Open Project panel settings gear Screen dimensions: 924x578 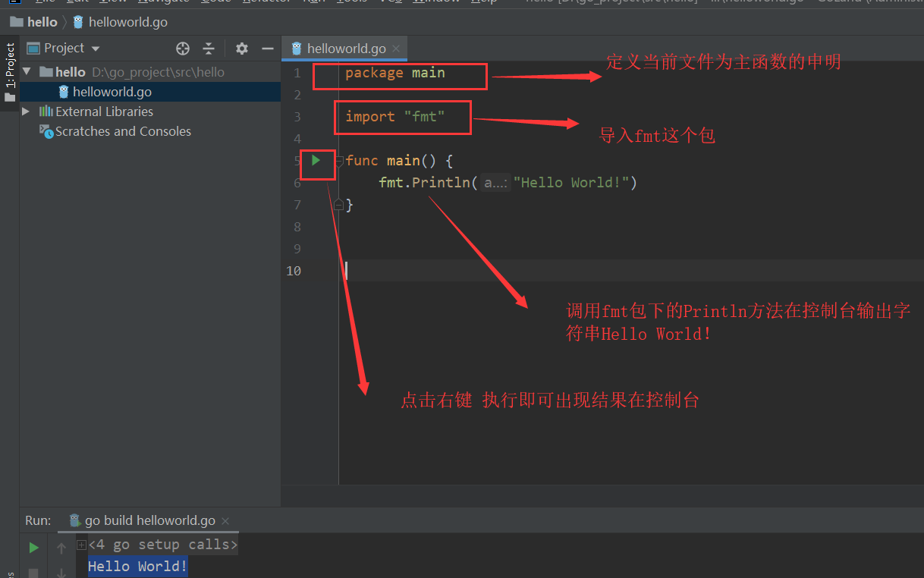pyautogui.click(x=242, y=49)
